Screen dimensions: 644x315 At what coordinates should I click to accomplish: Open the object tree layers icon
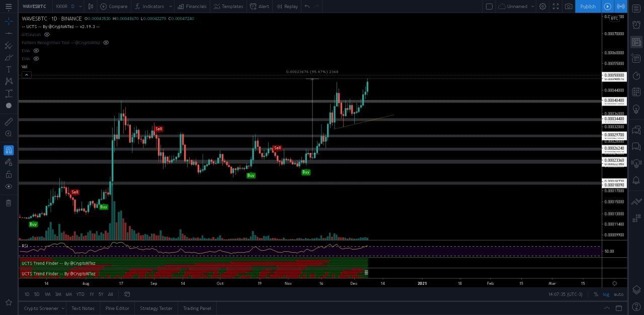point(636,290)
